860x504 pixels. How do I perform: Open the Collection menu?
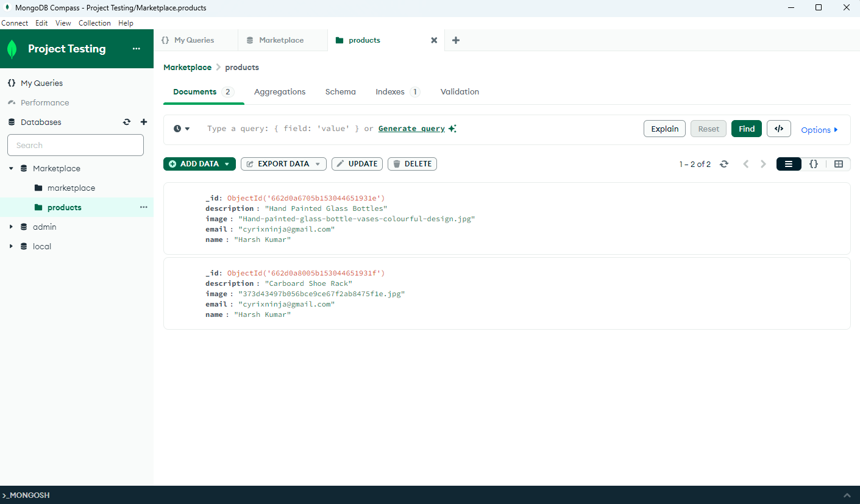click(94, 23)
